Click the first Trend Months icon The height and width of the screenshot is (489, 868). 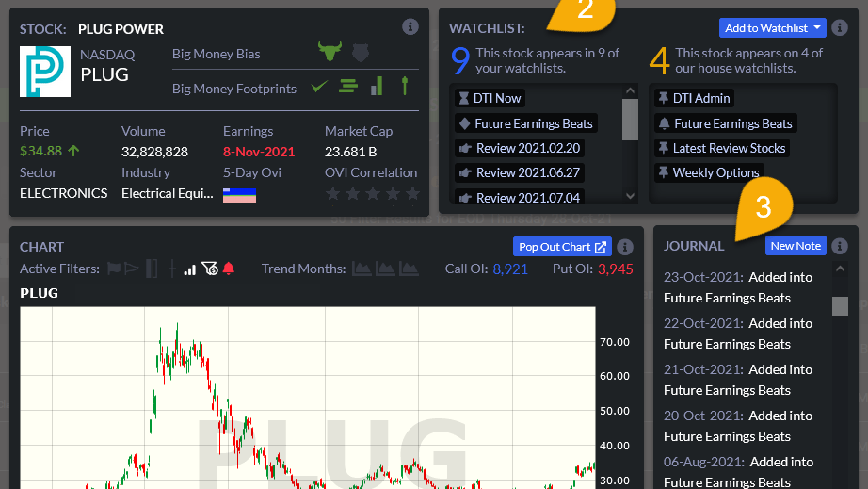[362, 269]
